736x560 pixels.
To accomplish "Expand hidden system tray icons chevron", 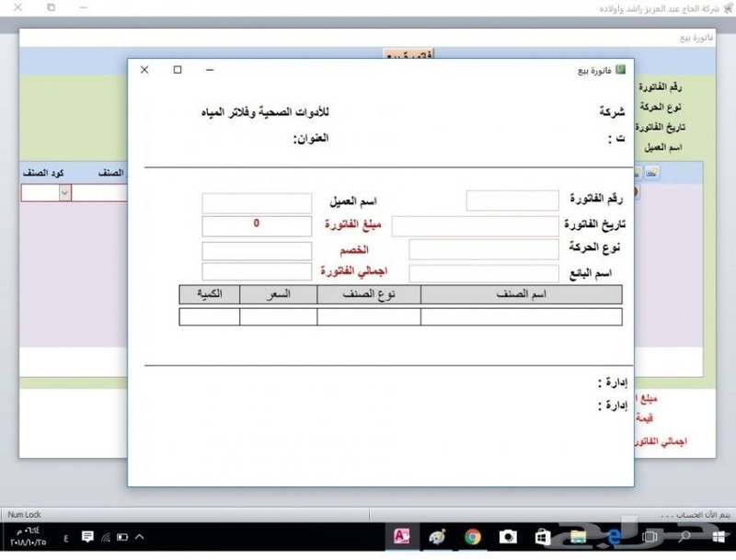I will point(140,536).
